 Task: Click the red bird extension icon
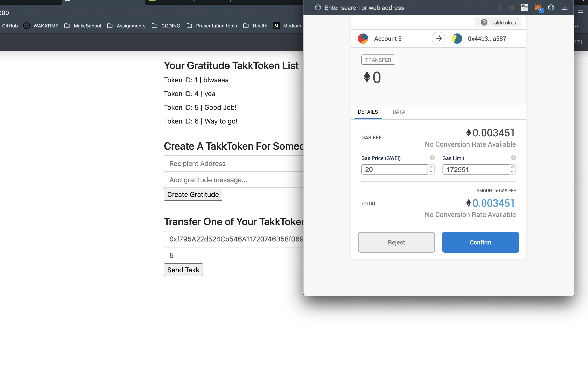coord(511,8)
